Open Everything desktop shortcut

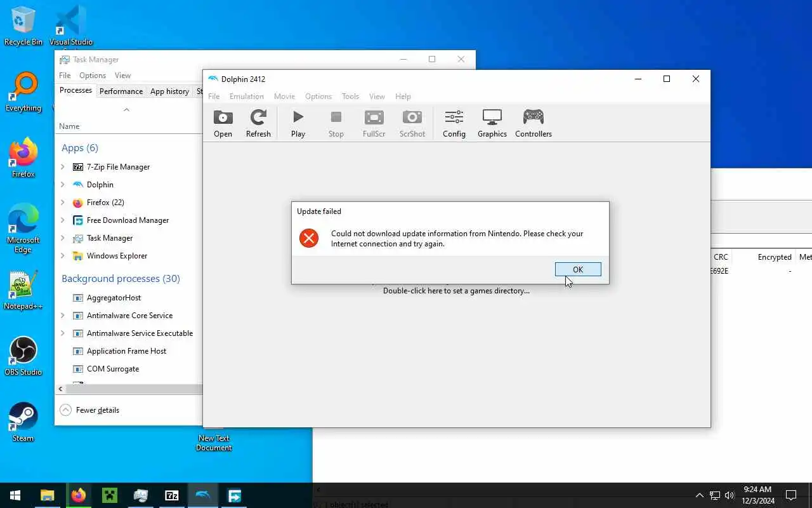[x=23, y=92]
